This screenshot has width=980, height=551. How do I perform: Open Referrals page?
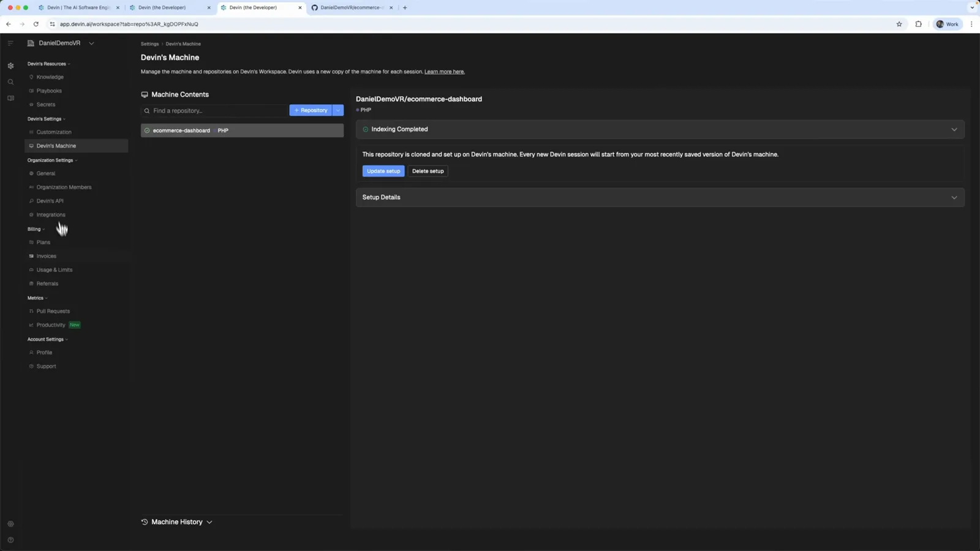77,283
